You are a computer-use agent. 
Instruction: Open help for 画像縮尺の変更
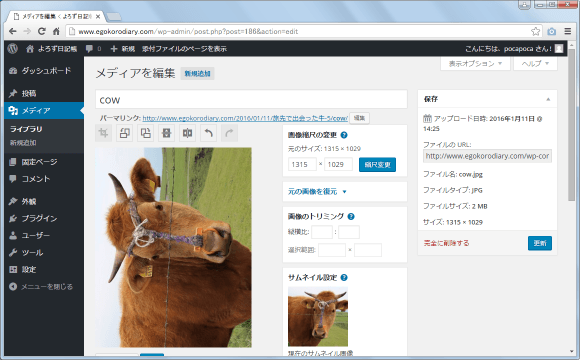pyautogui.click(x=344, y=135)
